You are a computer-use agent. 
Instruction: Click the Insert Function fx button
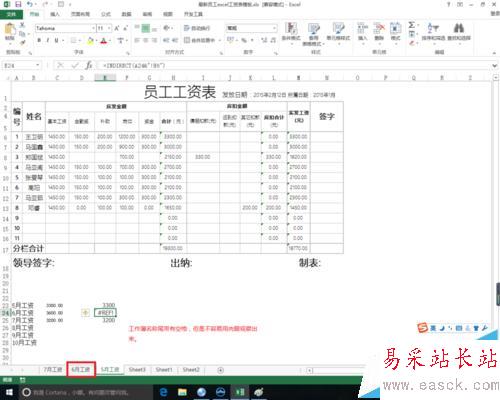click(x=89, y=65)
